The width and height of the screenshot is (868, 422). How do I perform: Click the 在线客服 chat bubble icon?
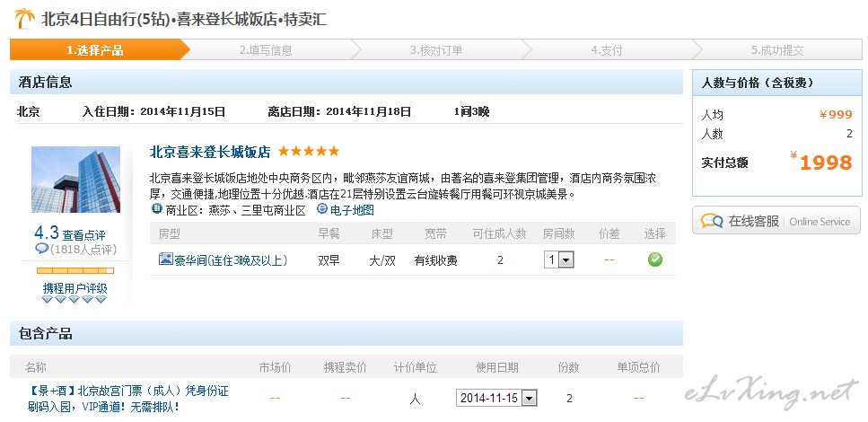click(x=712, y=221)
